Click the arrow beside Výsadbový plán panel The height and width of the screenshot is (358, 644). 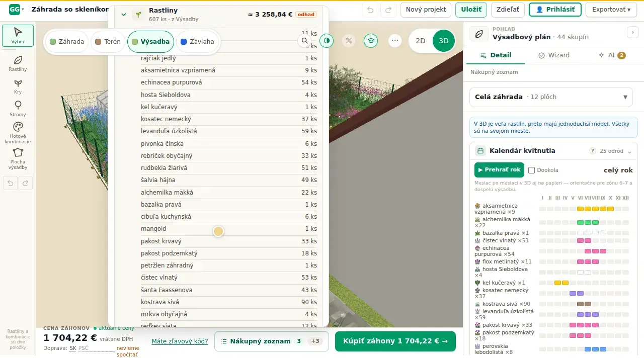[x=632, y=32]
